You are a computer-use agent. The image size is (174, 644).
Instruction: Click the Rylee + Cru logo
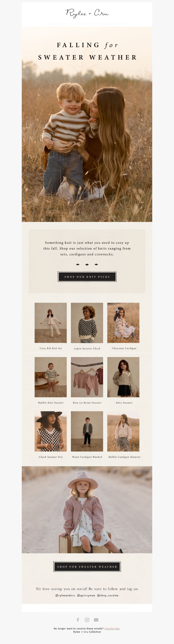[87, 13]
